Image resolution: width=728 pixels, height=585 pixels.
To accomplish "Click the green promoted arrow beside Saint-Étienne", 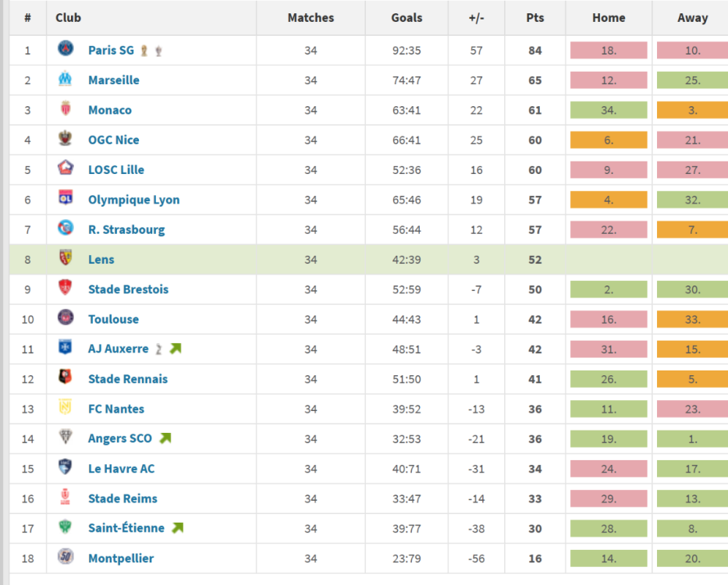I will click(x=177, y=528).
